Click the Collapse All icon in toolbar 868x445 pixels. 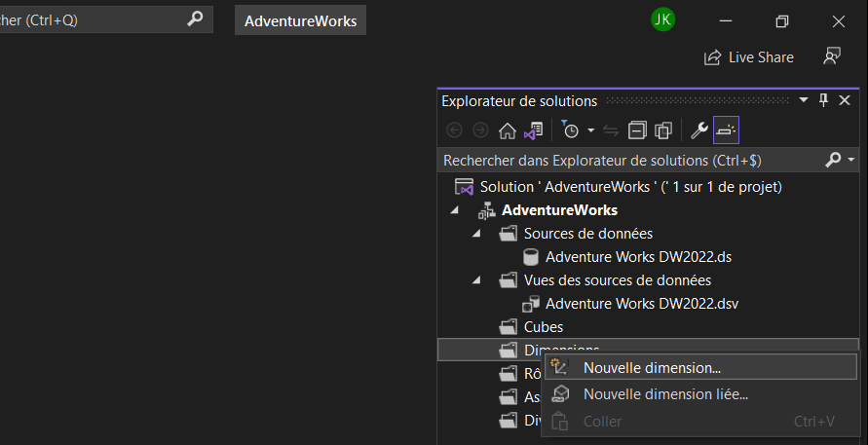(637, 130)
